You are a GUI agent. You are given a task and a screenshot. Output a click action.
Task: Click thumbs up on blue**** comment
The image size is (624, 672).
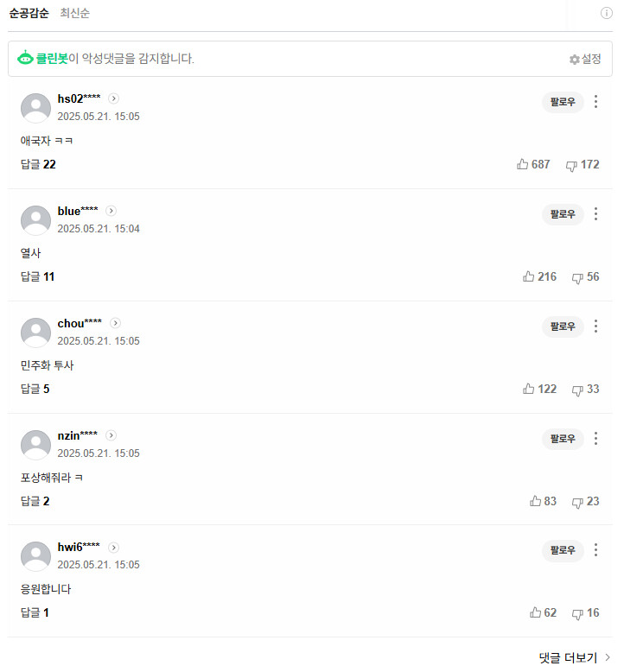pos(529,276)
